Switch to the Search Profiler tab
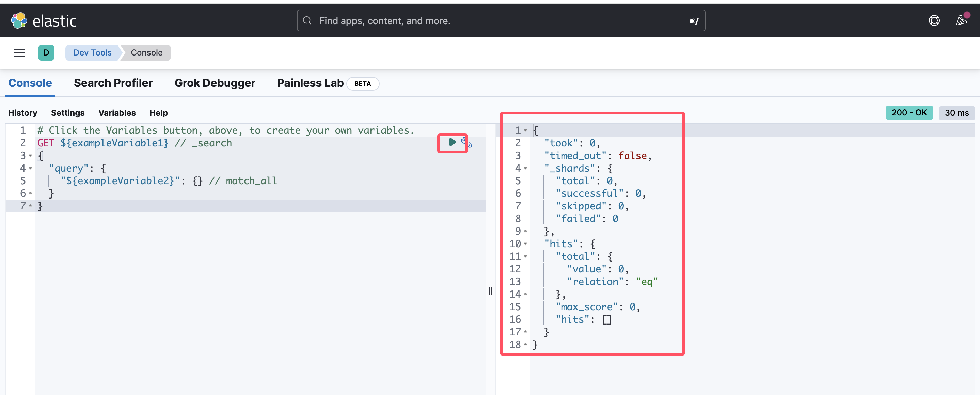 click(x=113, y=83)
